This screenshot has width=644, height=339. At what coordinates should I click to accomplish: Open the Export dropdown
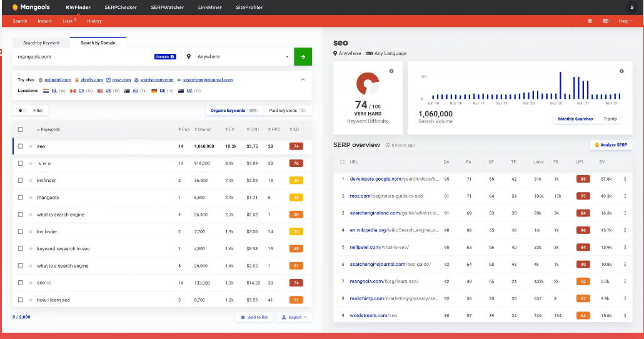pos(294,317)
